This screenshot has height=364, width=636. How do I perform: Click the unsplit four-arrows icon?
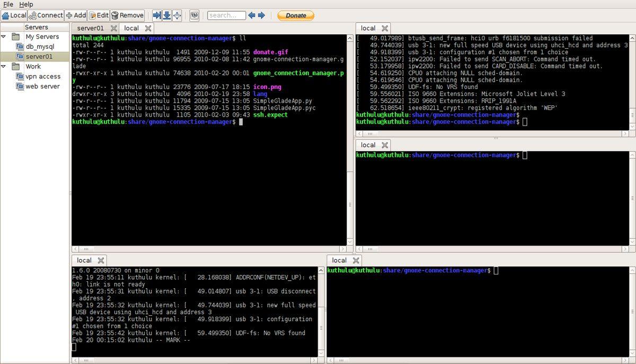point(177,15)
